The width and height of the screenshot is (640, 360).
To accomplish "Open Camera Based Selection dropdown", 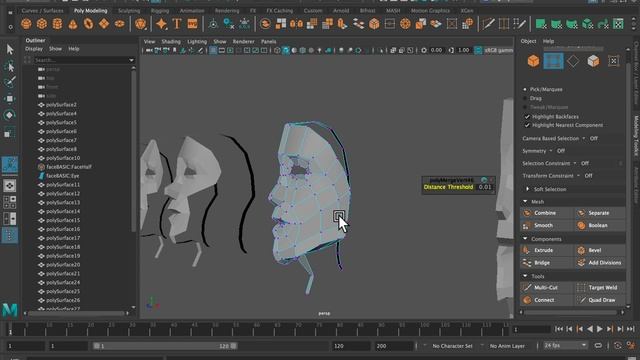I will 584,138.
